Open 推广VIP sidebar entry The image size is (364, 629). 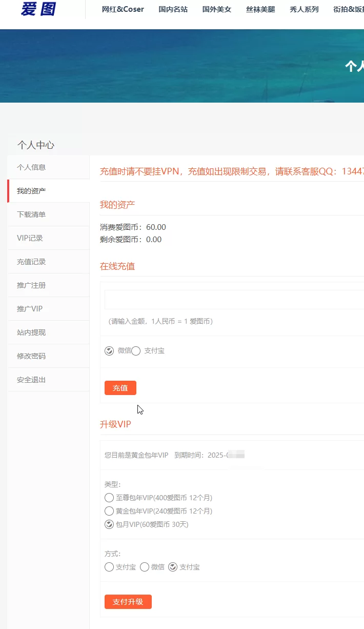pos(48,309)
